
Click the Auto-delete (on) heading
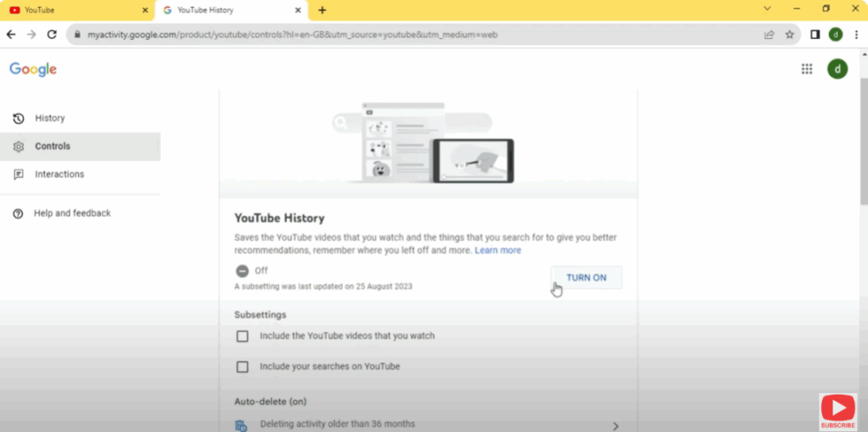pyautogui.click(x=270, y=402)
